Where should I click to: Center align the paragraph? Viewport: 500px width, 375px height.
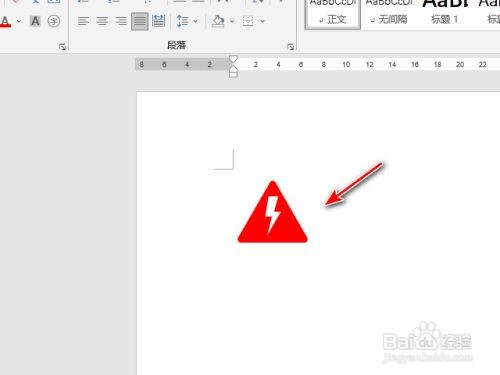click(102, 21)
